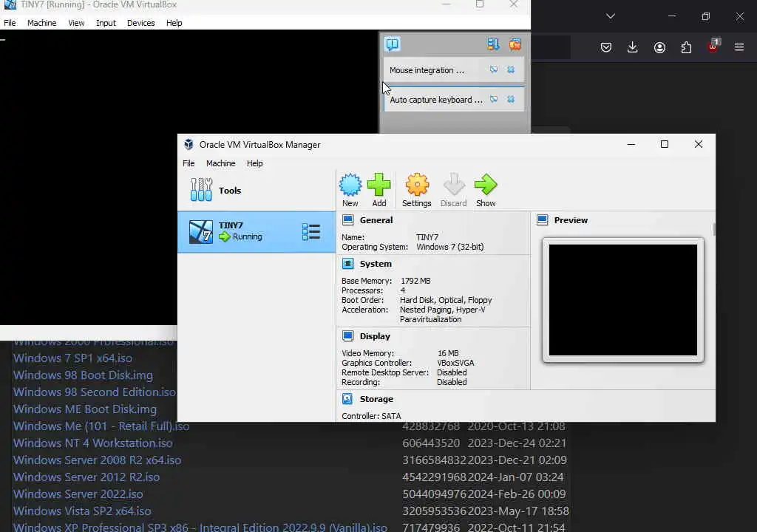Dismiss the Auto capture keyboard notification
The height and width of the screenshot is (532, 757).
pyautogui.click(x=511, y=100)
